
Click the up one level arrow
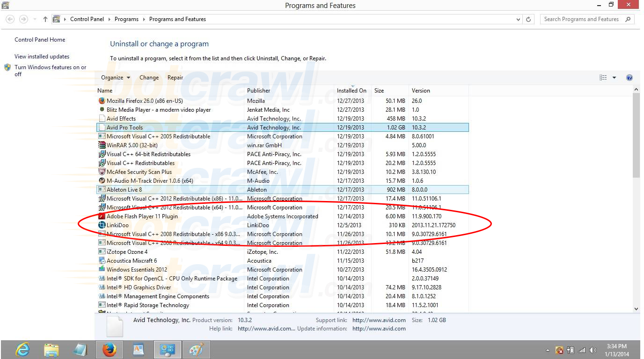coord(44,19)
